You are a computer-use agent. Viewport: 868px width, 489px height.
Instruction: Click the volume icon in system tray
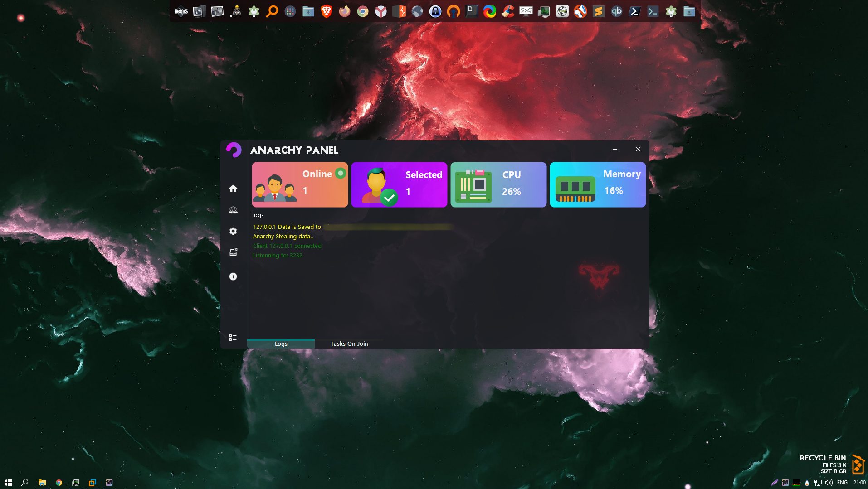coord(829,483)
